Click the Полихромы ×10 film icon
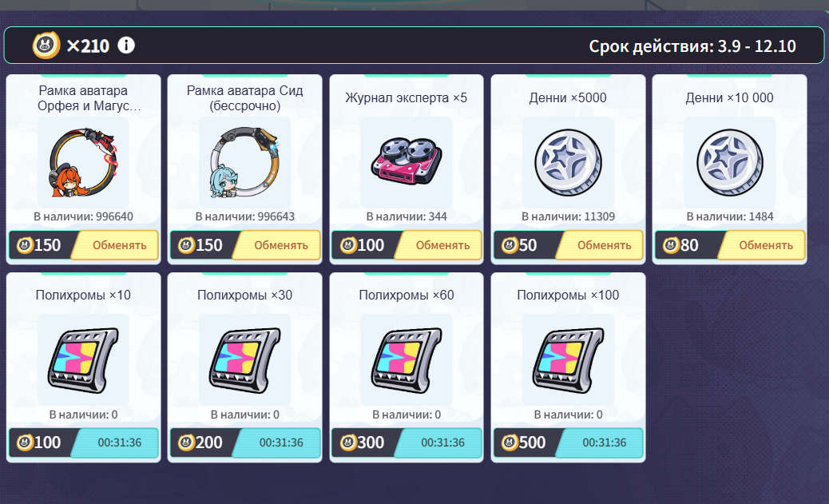This screenshot has width=829, height=504. coord(83,360)
